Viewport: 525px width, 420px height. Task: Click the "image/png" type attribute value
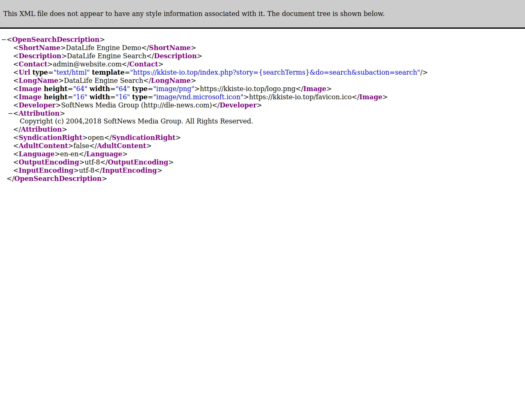[174, 89]
